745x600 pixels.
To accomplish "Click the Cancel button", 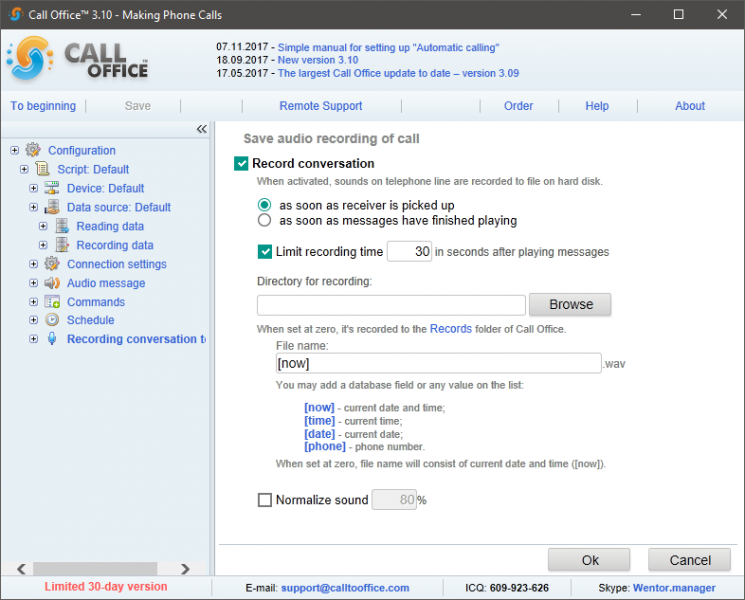I will (x=689, y=560).
